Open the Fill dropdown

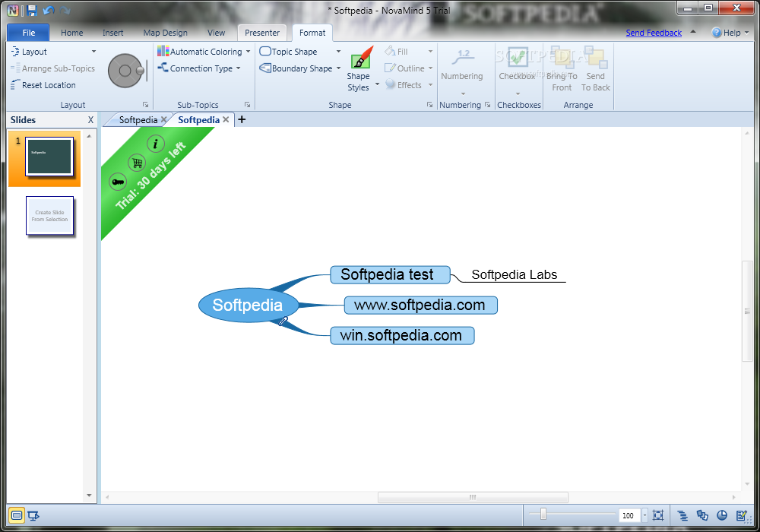(x=430, y=52)
